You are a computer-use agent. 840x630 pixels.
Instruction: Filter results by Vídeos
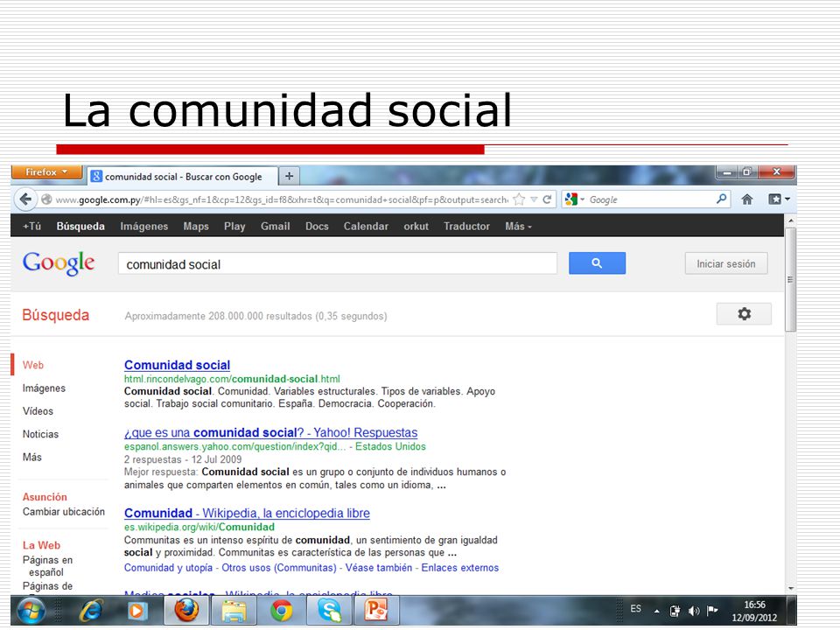tap(38, 411)
